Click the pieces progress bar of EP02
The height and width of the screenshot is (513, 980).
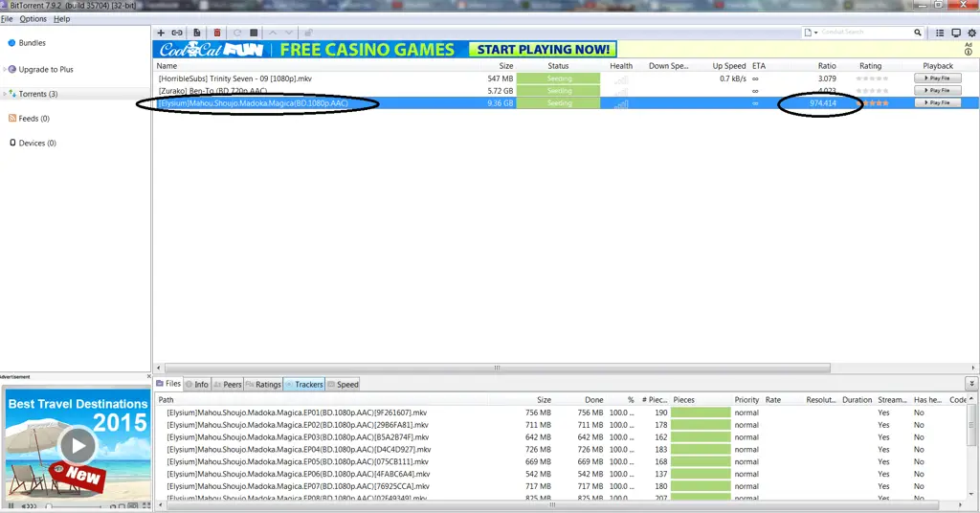[701, 425]
